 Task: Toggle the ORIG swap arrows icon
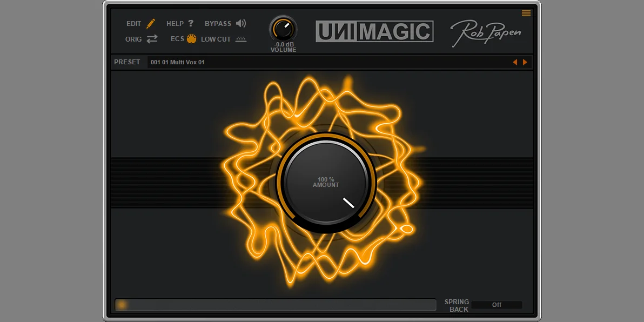click(x=152, y=39)
